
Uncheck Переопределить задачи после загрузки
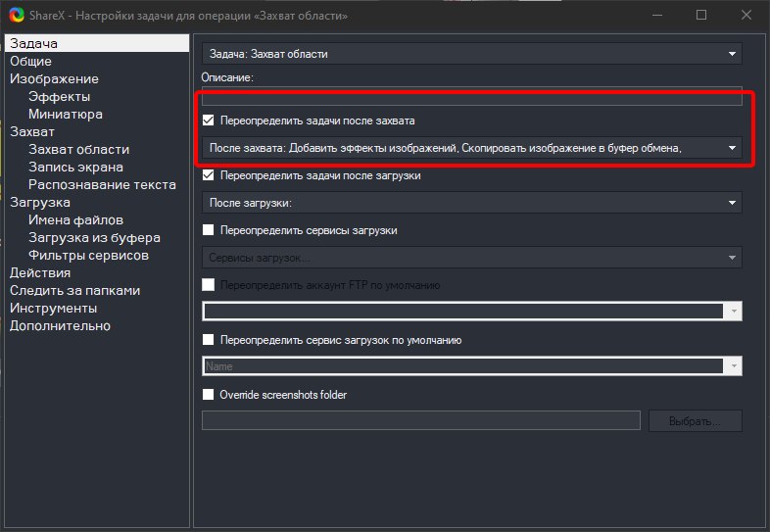(209, 175)
